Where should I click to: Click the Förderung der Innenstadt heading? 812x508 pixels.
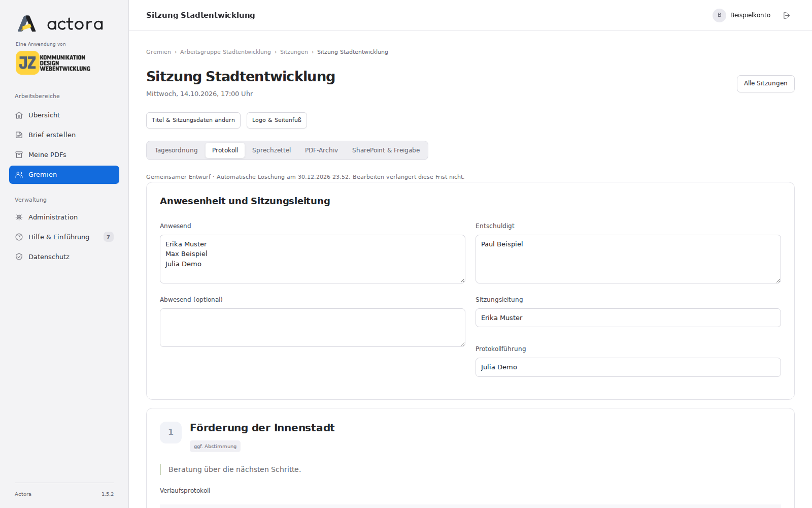point(262,428)
